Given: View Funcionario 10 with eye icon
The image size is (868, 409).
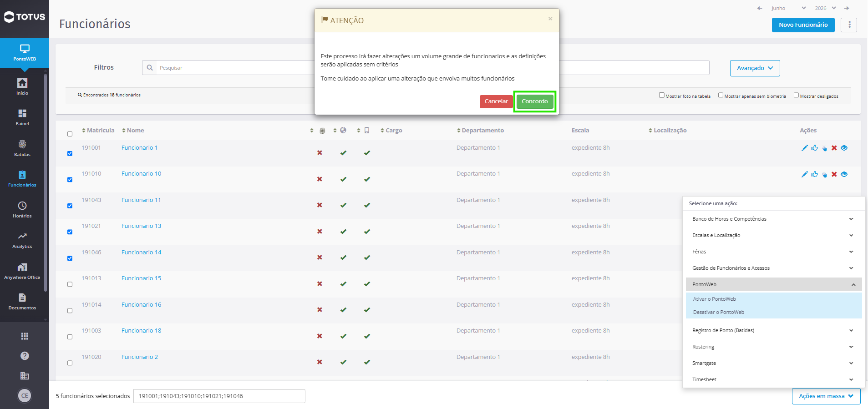Looking at the screenshot, I should [844, 174].
